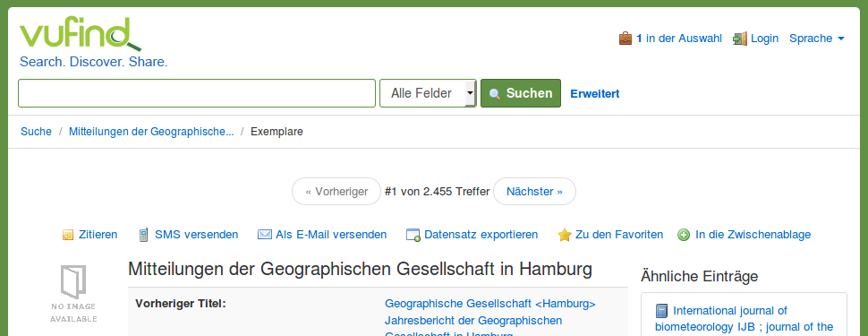Go to Suche breadcrumb

(x=36, y=132)
